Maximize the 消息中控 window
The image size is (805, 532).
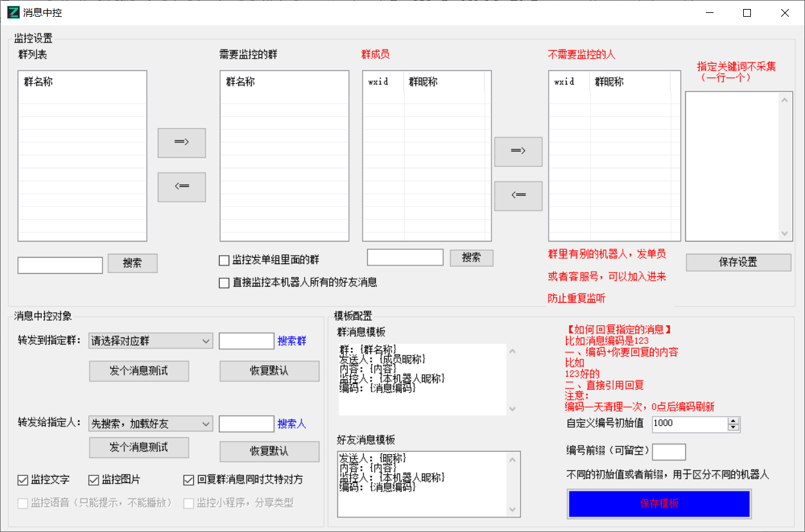(747, 12)
